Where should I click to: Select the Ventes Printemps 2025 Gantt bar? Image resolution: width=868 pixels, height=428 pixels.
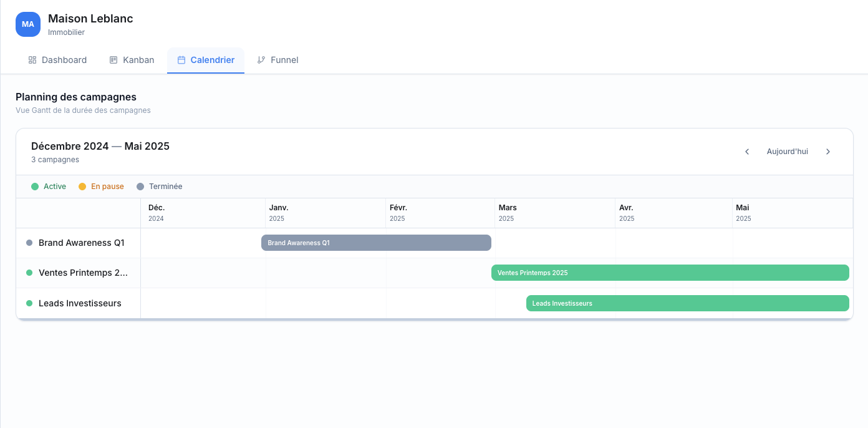670,273
